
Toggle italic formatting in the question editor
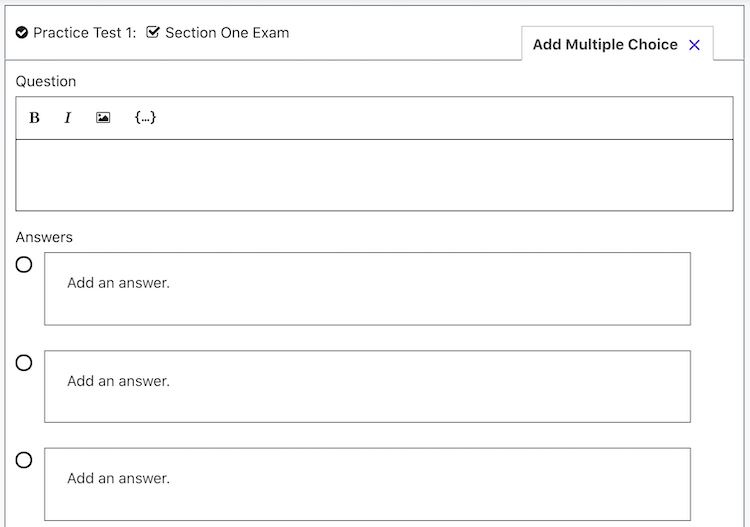click(x=68, y=118)
